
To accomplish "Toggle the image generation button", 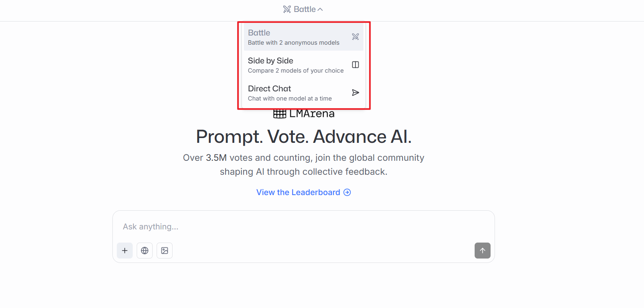I will point(165,251).
